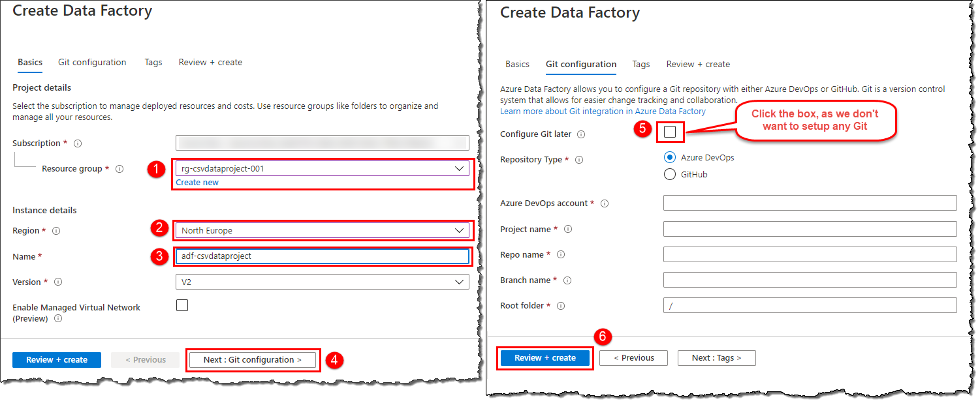Viewport: 980px width, 405px height.
Task: Click Next : Git configuration button
Action: click(253, 360)
